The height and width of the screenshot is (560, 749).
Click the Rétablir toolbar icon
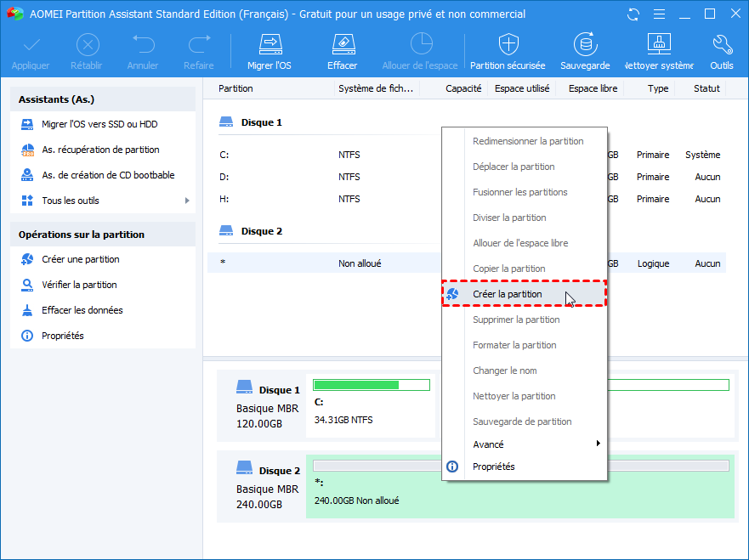click(x=88, y=45)
